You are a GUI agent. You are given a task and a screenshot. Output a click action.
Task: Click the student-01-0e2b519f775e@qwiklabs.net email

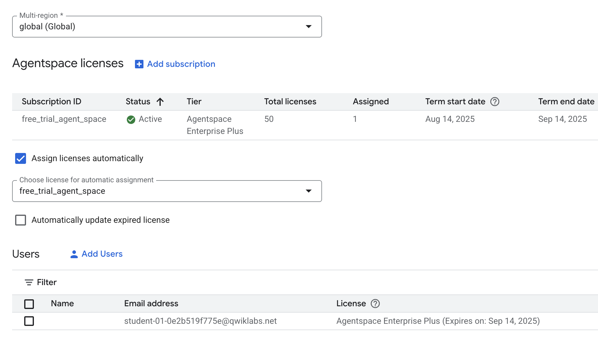[200, 321]
